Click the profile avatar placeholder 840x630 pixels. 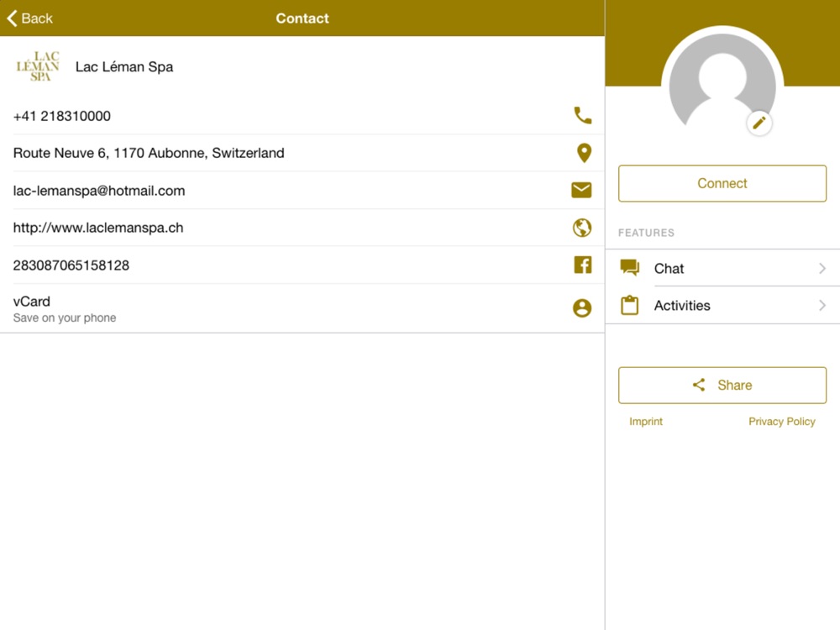(722, 81)
